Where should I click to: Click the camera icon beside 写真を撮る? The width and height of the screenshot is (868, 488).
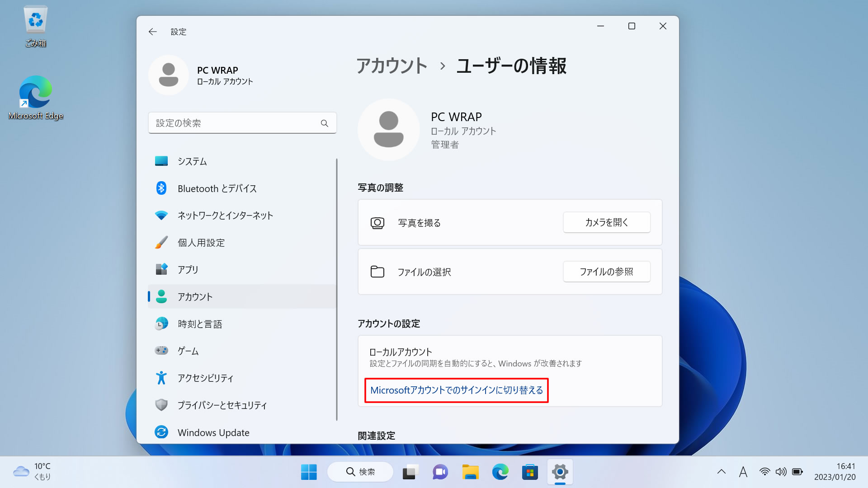point(377,223)
